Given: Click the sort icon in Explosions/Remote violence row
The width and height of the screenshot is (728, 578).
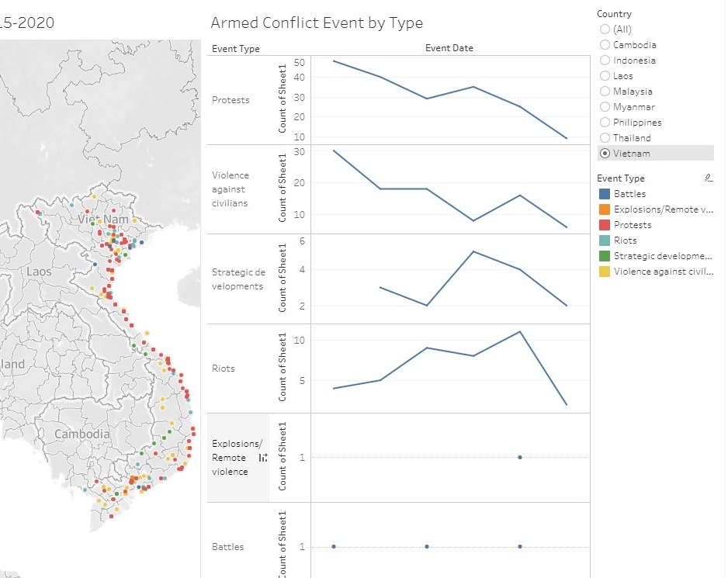Looking at the screenshot, I should pyautogui.click(x=262, y=458).
